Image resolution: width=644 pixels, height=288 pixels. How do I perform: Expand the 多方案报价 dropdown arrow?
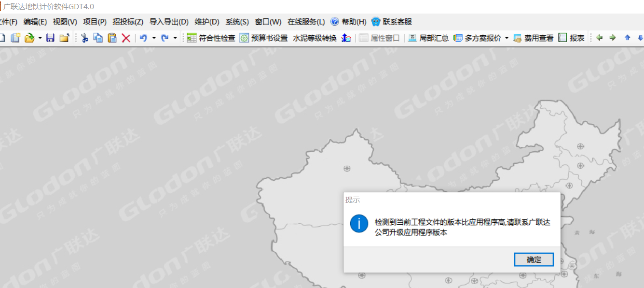pos(507,38)
